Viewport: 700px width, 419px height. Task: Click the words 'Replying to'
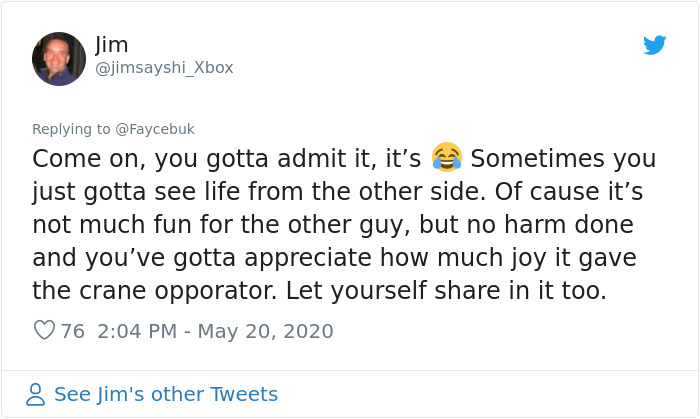point(72,129)
